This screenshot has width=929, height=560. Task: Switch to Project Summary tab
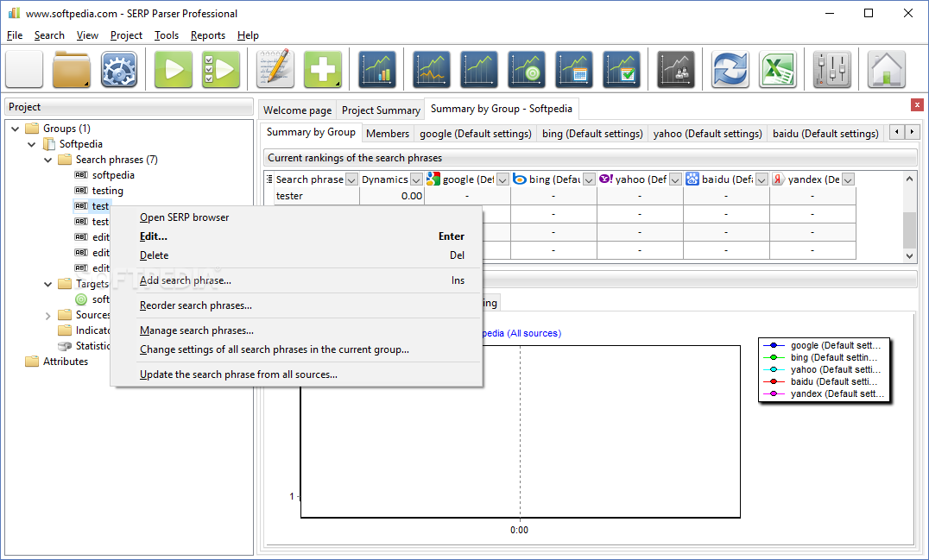coord(381,110)
